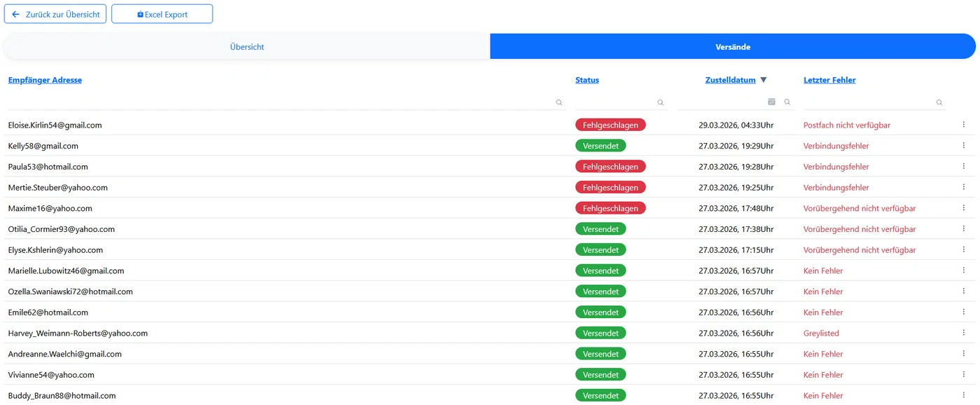Image resolution: width=980 pixels, height=405 pixels.
Task: Sort by Letzter Fehler column header
Action: click(x=829, y=80)
